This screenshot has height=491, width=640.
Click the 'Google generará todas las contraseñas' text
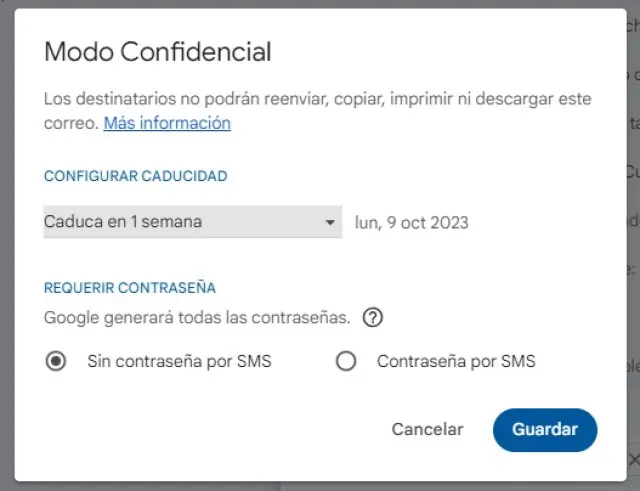[197, 318]
